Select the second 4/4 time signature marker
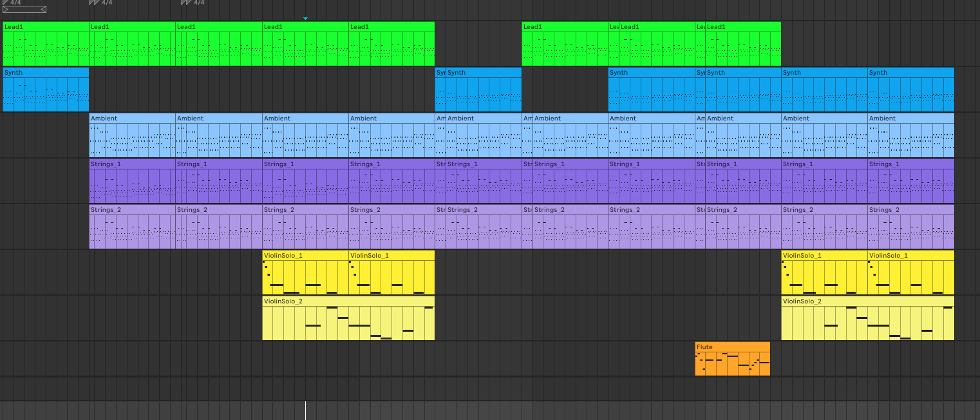This screenshot has width=980, height=420. 100,3
